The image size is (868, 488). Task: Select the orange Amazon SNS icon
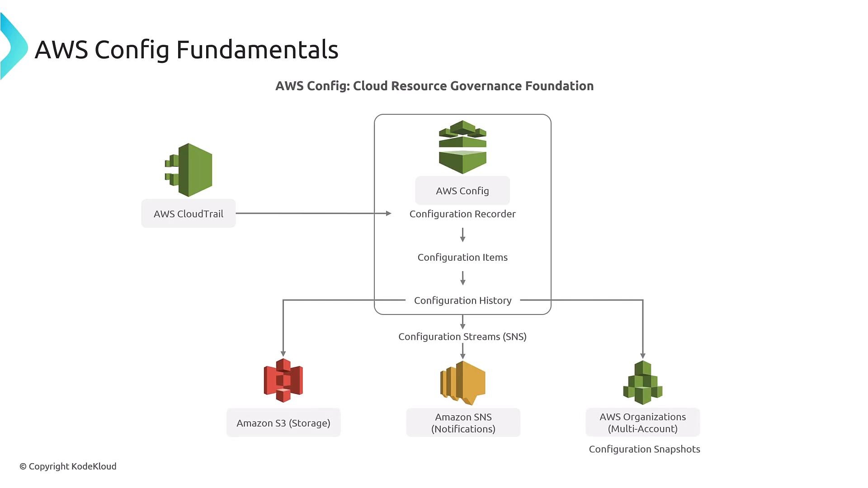tap(463, 383)
